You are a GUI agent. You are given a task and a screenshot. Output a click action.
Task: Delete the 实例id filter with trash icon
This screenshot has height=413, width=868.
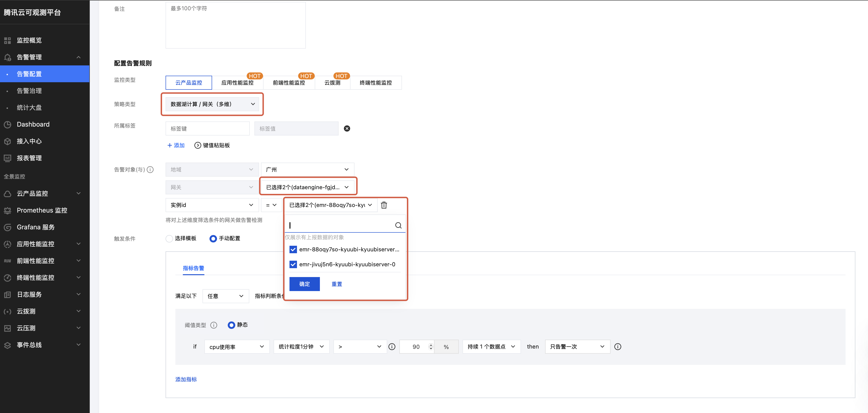pos(384,205)
